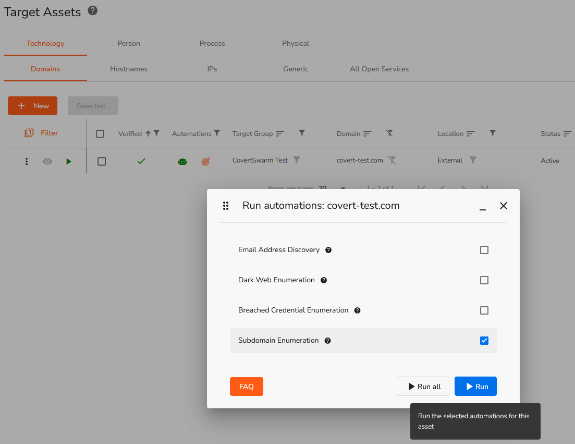The height and width of the screenshot is (444, 575).
Task: Switch to the Process tab
Action: (x=212, y=43)
